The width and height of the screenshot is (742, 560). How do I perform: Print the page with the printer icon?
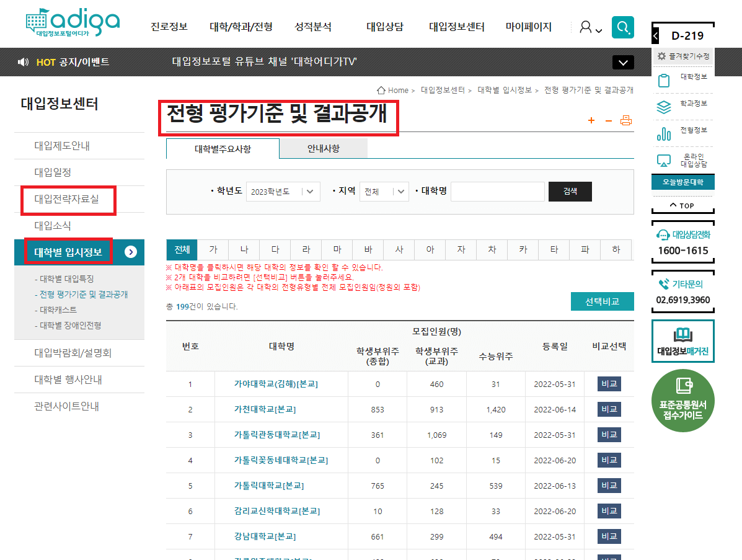626,120
